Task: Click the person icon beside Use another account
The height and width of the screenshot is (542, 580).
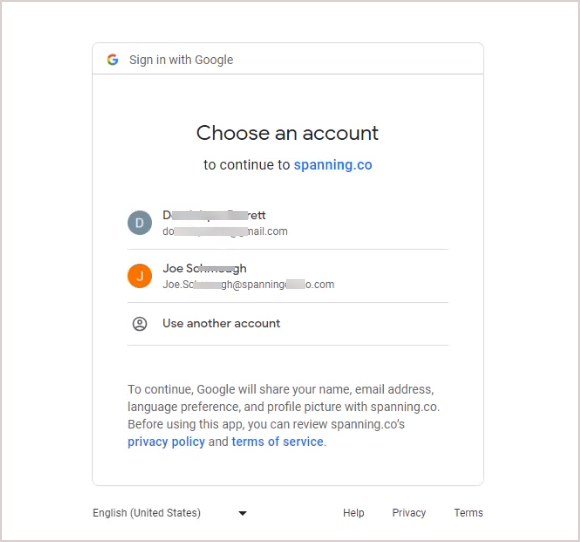Action: (140, 324)
